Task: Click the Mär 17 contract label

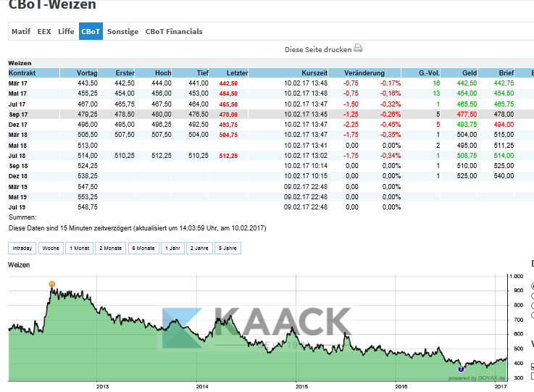Action: tap(19, 83)
